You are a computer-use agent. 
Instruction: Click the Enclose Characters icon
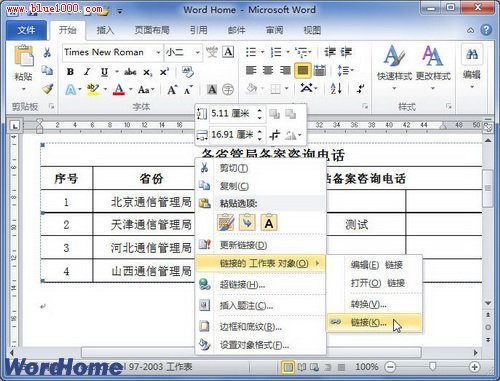[x=228, y=89]
